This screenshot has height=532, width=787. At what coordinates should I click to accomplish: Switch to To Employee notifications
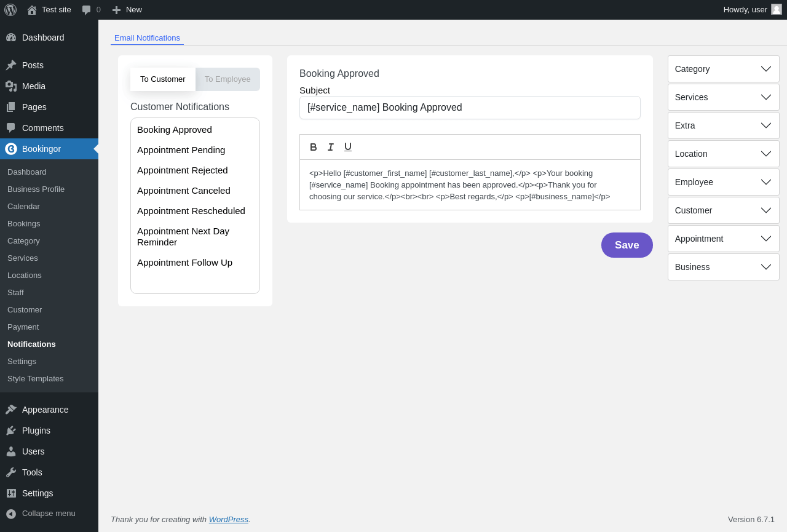[227, 79]
